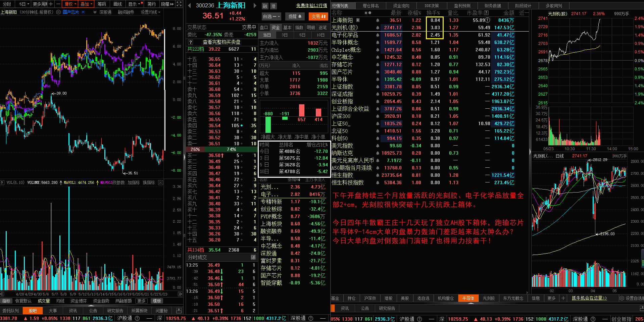Select the 半导体概念 row in list
Screen dimensions: 644x322
430,42
